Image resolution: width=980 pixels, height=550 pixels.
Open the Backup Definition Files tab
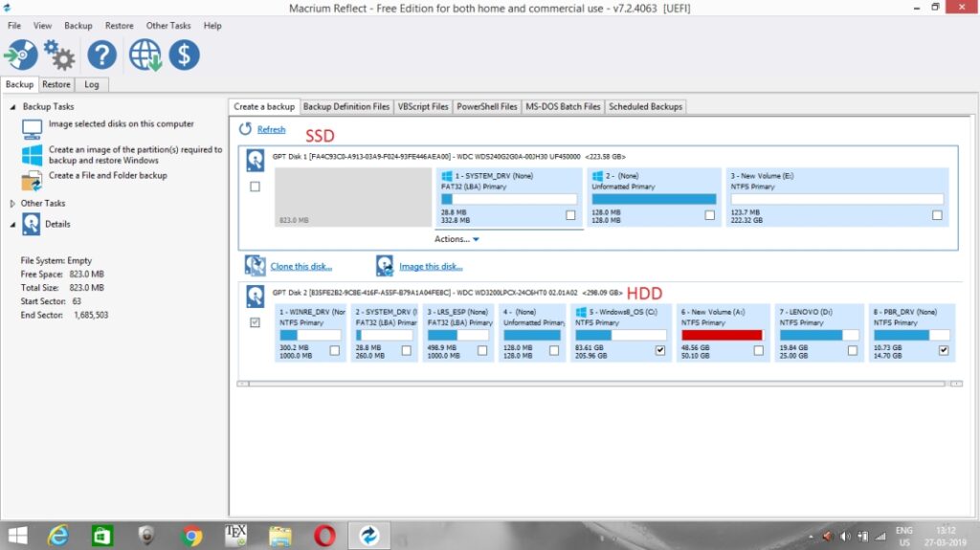[x=346, y=107]
